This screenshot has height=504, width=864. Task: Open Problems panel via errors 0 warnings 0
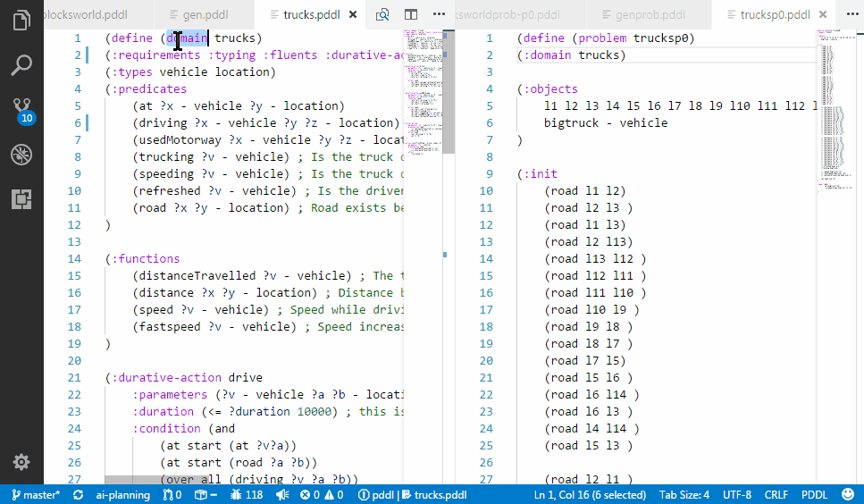(322, 495)
